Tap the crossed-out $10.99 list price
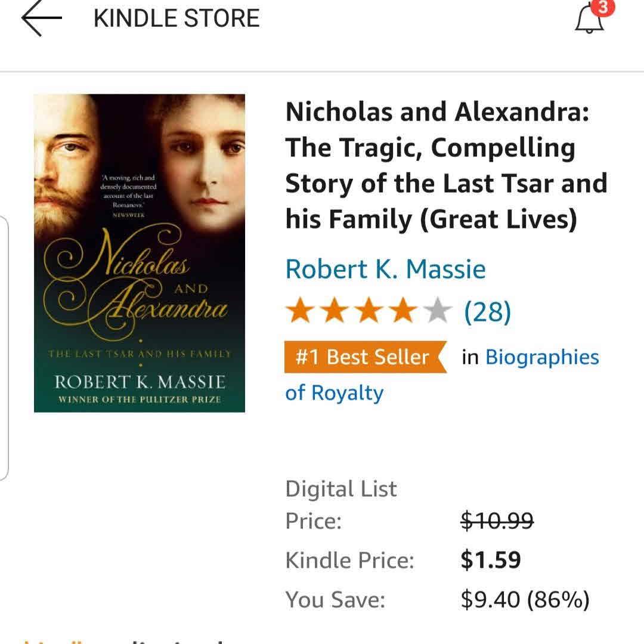644x644 pixels. tap(497, 521)
